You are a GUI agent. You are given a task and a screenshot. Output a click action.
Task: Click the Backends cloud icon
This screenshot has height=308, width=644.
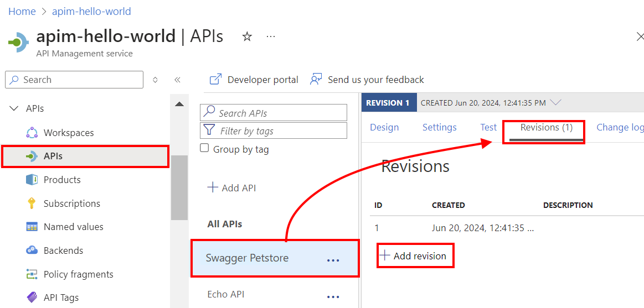coord(32,250)
